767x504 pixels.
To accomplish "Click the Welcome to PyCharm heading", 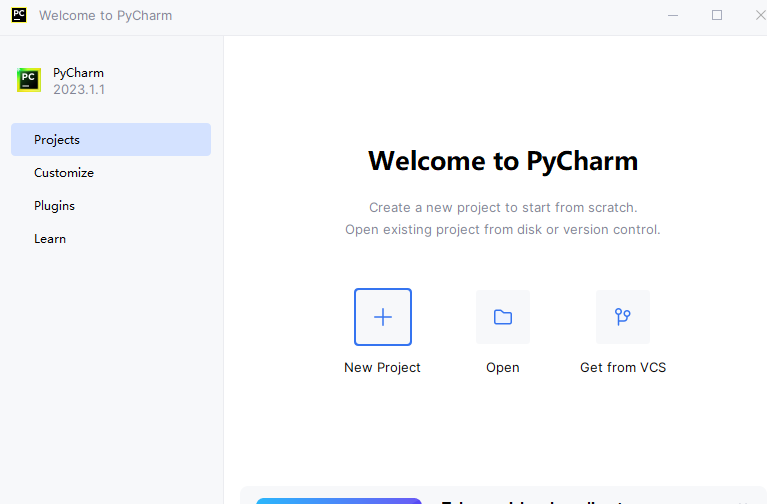I will tap(503, 161).
